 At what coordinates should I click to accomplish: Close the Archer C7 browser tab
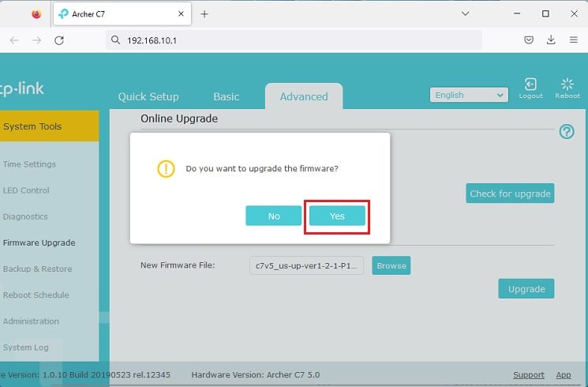(181, 14)
